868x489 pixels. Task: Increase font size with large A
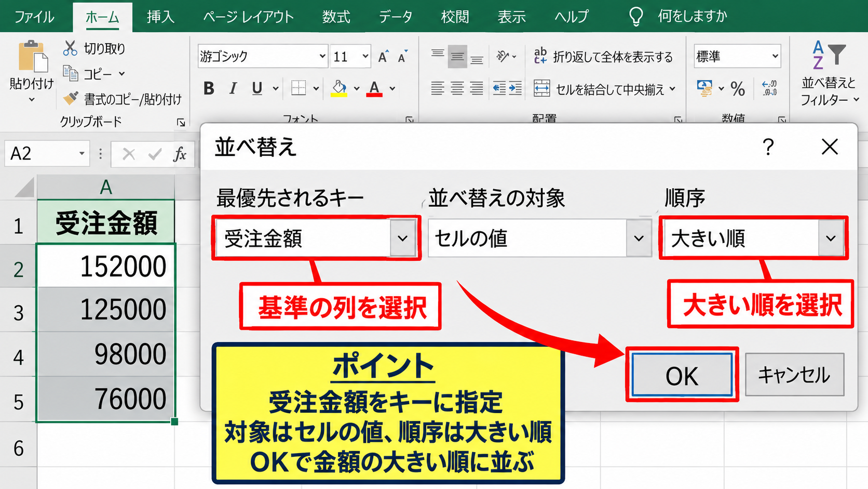tap(383, 57)
